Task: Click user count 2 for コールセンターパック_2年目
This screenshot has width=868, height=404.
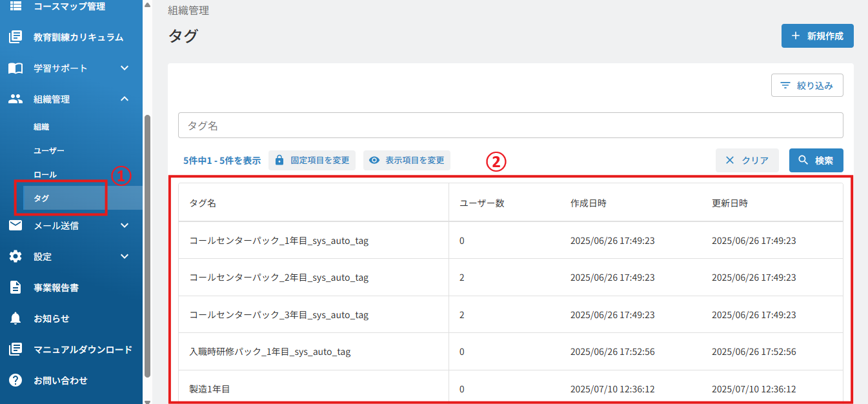Action: 462,278
